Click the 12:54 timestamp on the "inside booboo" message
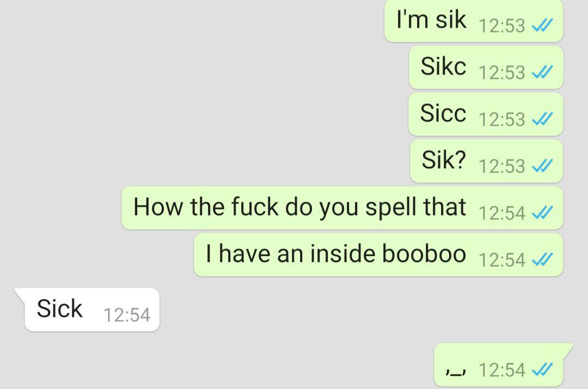 [502, 260]
